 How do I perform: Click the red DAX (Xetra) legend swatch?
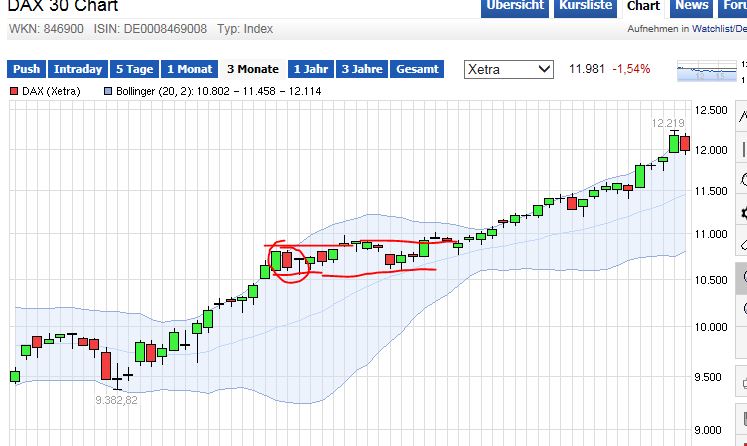click(x=14, y=91)
